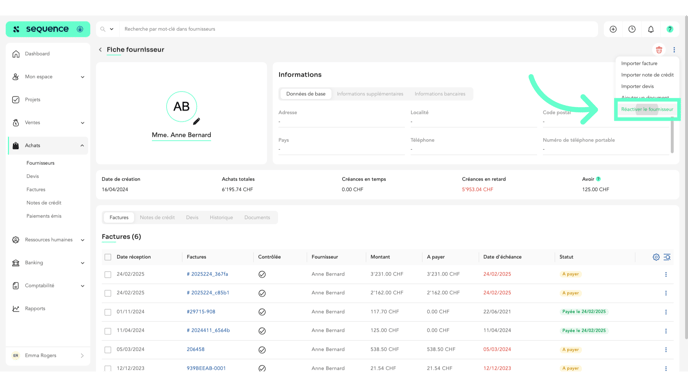Image resolution: width=688 pixels, height=387 pixels.
Task: Tick the select-all checkbox in table header
Action: point(108,257)
